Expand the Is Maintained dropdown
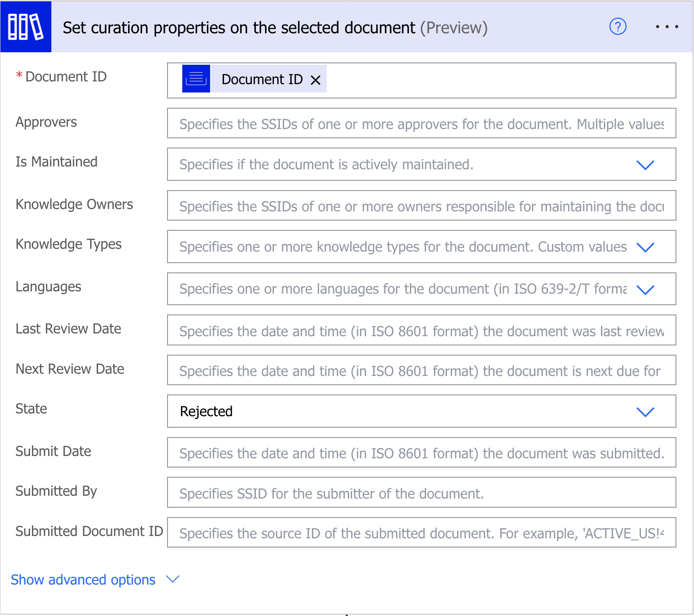 click(x=645, y=165)
